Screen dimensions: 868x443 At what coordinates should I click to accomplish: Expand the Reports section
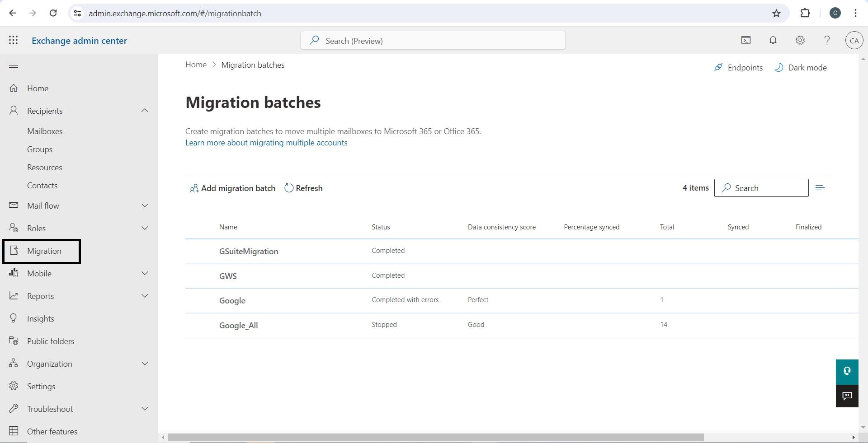[x=145, y=296]
